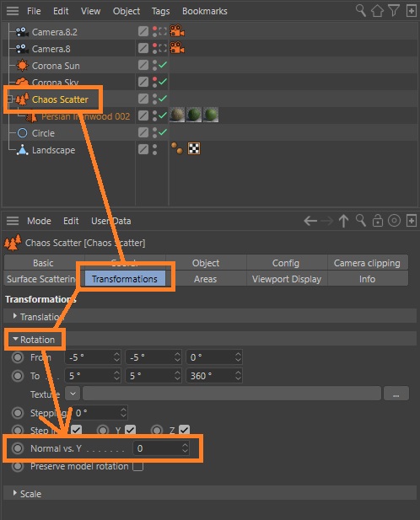This screenshot has height=520, width=420.
Task: Toggle Circle enable checkmark
Action: [163, 132]
